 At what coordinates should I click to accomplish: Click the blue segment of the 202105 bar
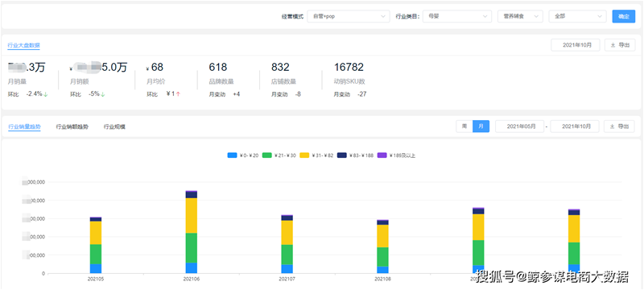coord(96,268)
